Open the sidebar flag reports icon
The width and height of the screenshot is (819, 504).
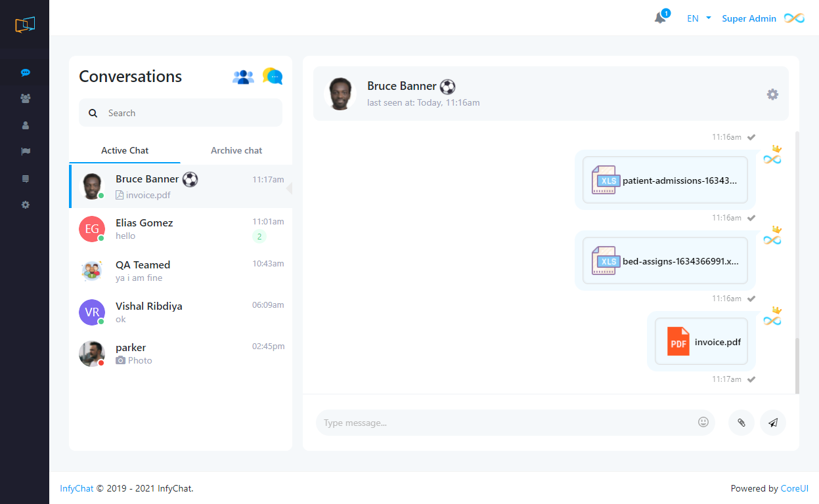click(x=25, y=152)
